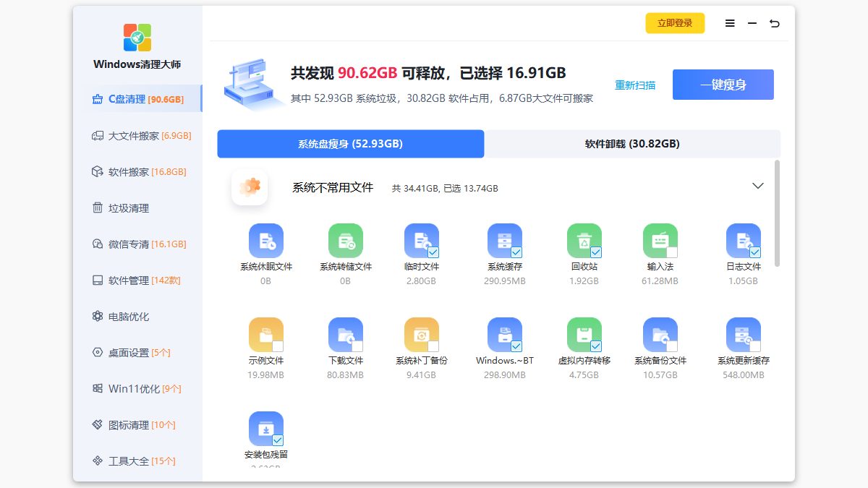Click the 4.75GB size under 虚拟内存转移

[584, 374]
